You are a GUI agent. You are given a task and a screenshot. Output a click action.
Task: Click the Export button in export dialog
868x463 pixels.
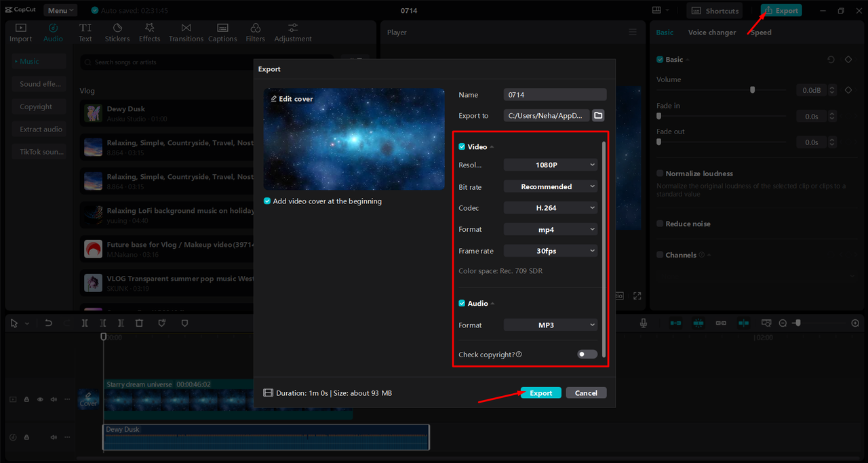[x=541, y=393]
